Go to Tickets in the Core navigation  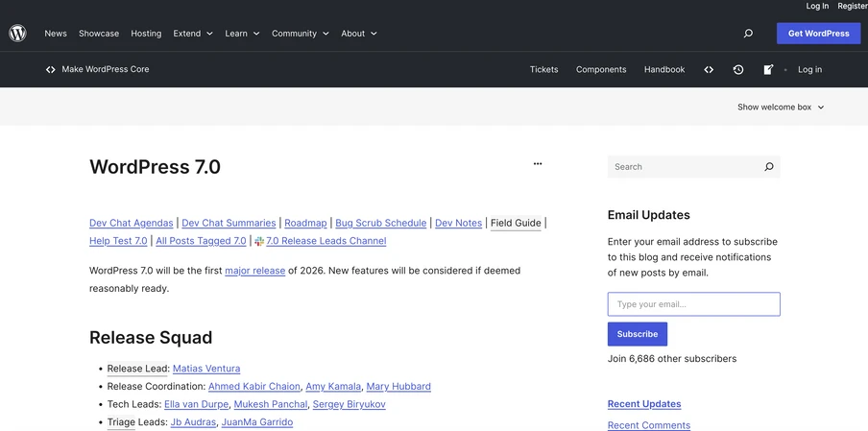click(543, 70)
